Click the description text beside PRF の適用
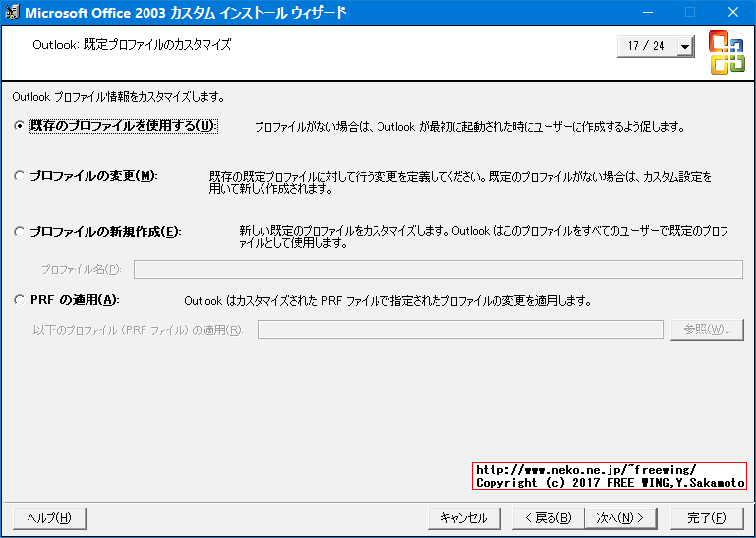The width and height of the screenshot is (756, 538). (x=387, y=301)
